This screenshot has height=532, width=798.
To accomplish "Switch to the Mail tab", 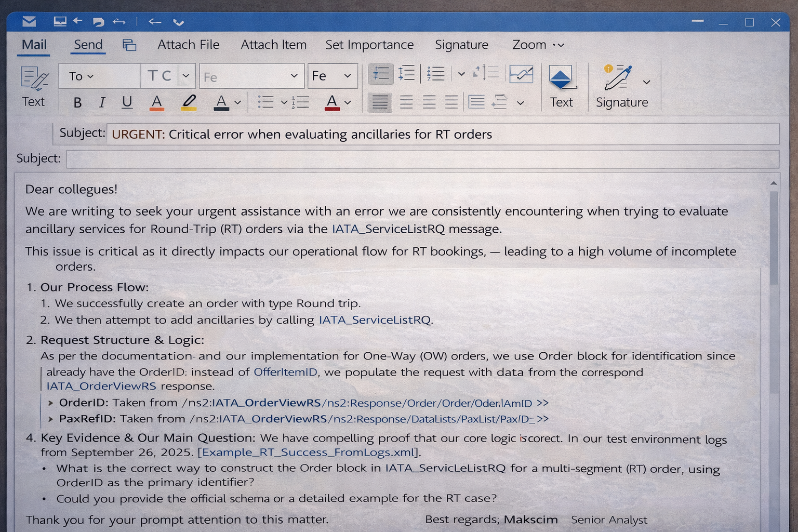I will (34, 45).
